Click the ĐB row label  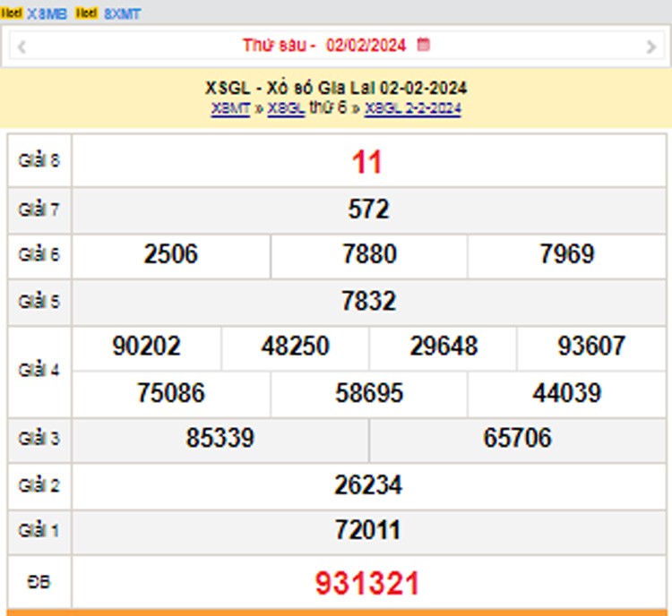point(39,582)
